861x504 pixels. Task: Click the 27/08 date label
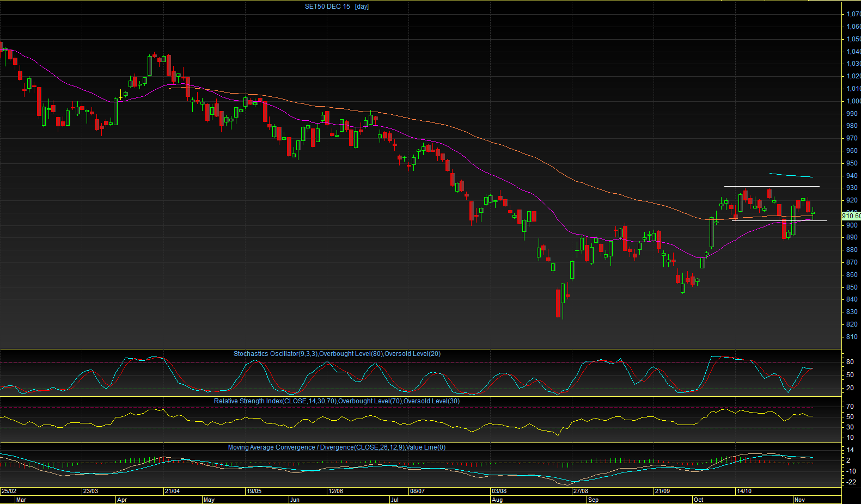[581, 491]
